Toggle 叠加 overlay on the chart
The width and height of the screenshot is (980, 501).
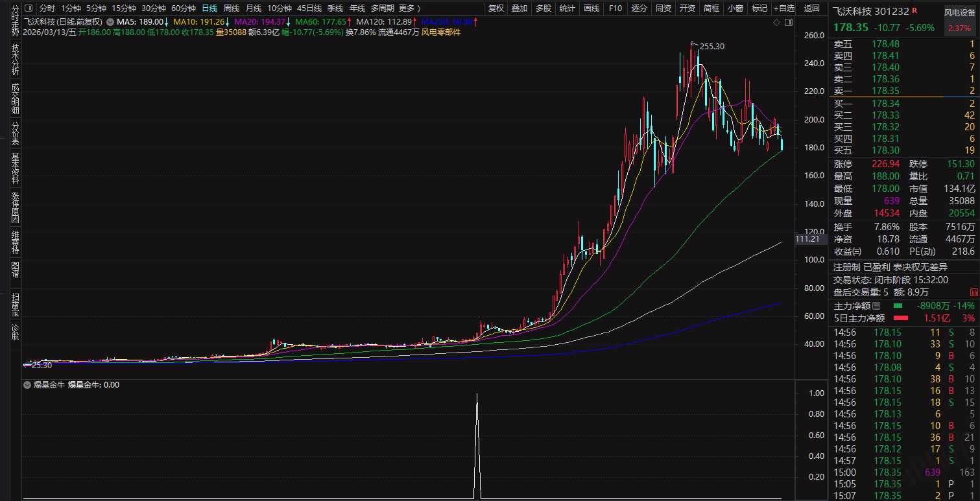click(519, 8)
